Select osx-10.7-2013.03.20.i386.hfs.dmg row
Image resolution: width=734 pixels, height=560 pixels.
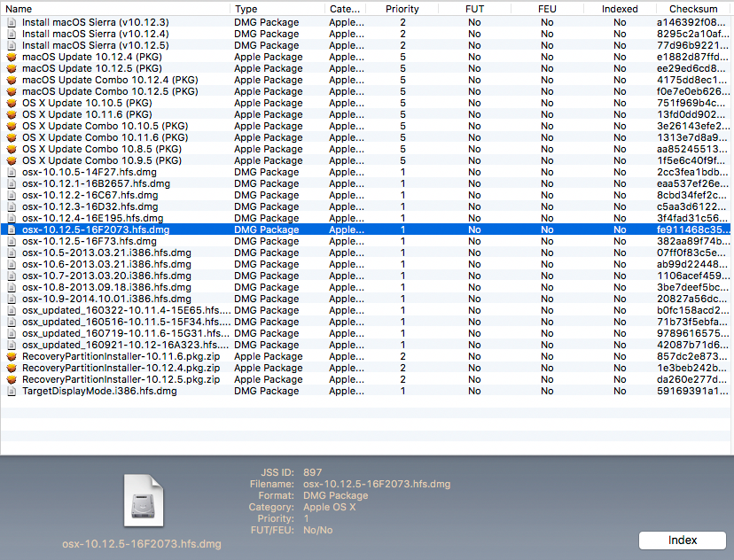click(x=365, y=276)
